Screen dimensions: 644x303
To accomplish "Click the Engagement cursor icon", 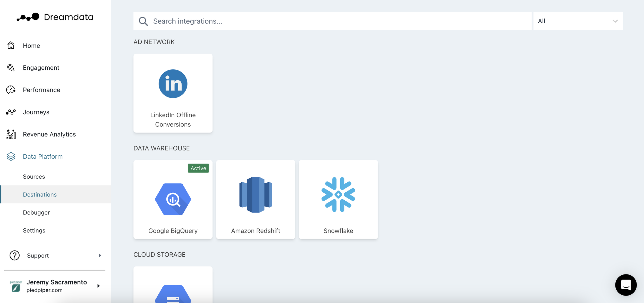I will [x=11, y=68].
